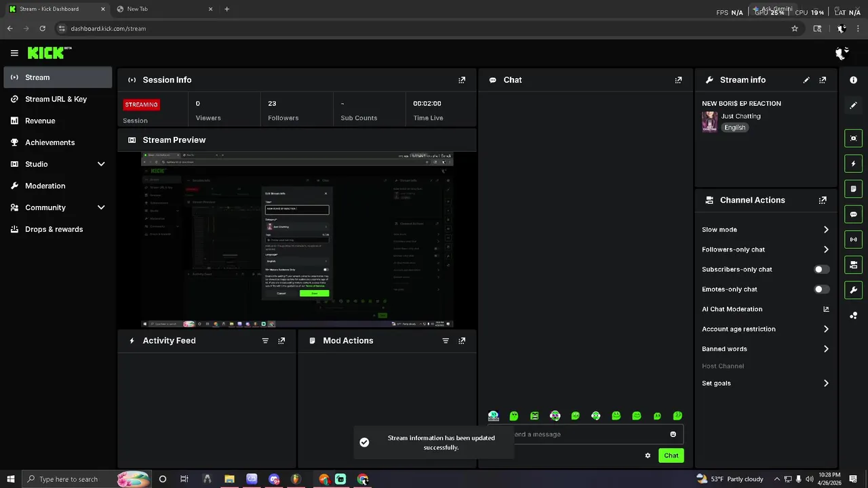The width and height of the screenshot is (868, 488).
Task: Open the emoji picker in chat input
Action: coord(673,434)
